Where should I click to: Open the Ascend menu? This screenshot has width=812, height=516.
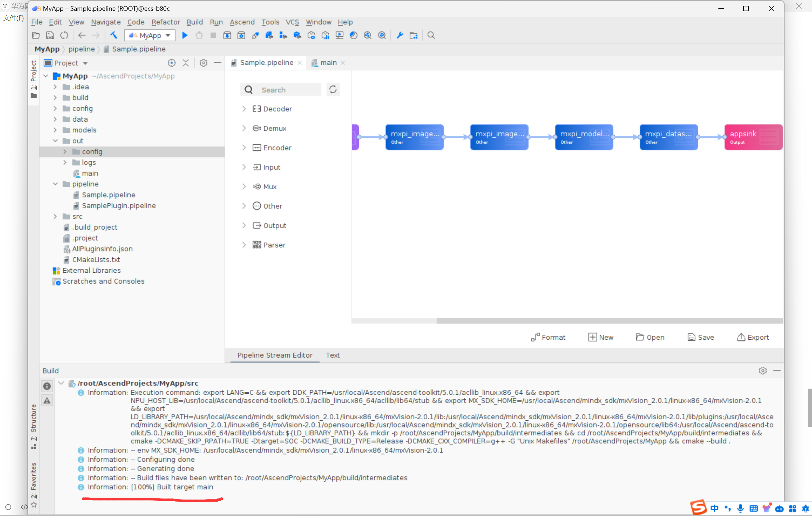[242, 22]
